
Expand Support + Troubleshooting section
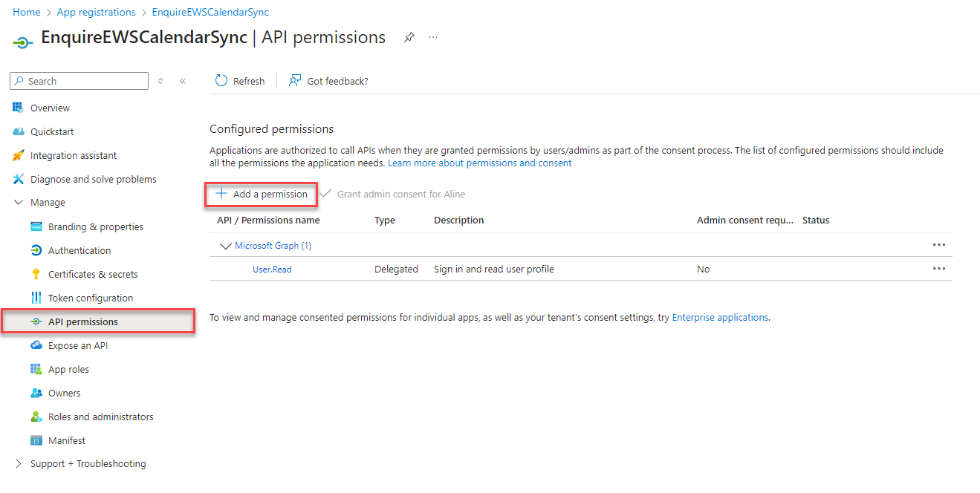(x=19, y=463)
